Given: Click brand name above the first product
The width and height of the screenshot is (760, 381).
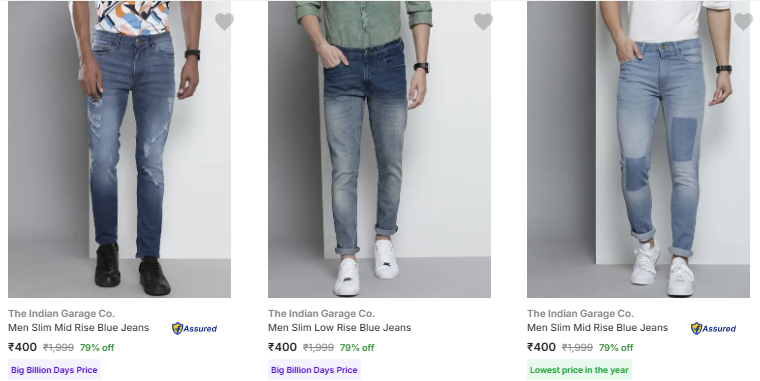Looking at the screenshot, I should tap(62, 314).
